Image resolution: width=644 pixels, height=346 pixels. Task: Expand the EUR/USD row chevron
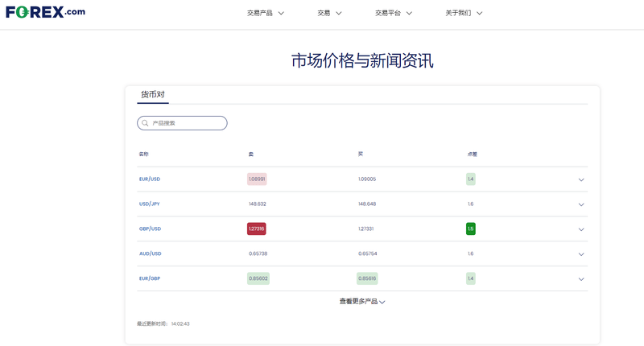click(x=581, y=179)
